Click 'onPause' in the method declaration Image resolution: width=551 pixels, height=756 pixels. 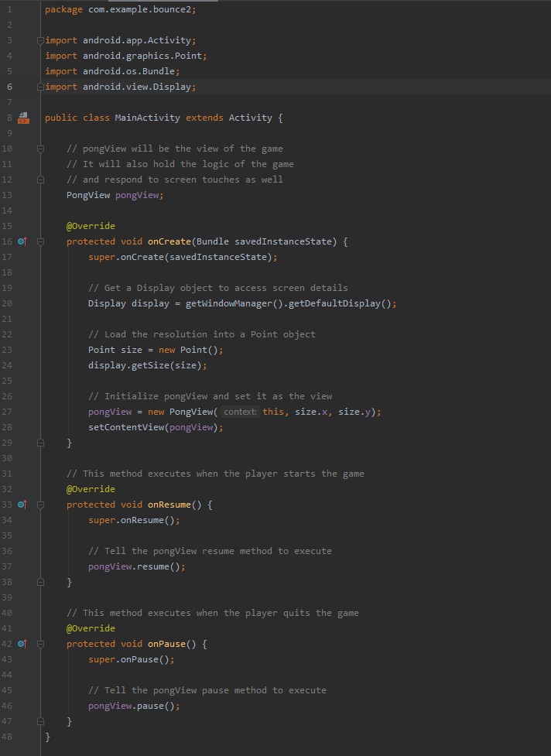pos(167,644)
